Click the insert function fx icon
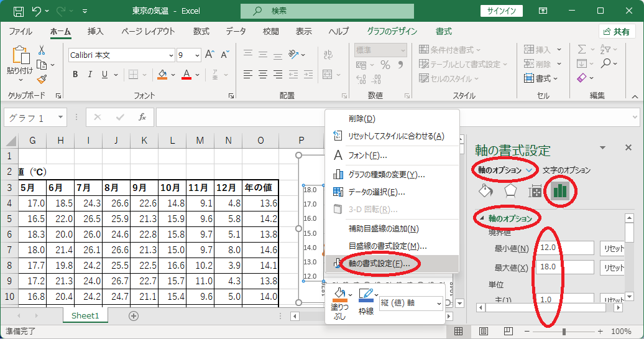This screenshot has height=339, width=644. point(142,118)
